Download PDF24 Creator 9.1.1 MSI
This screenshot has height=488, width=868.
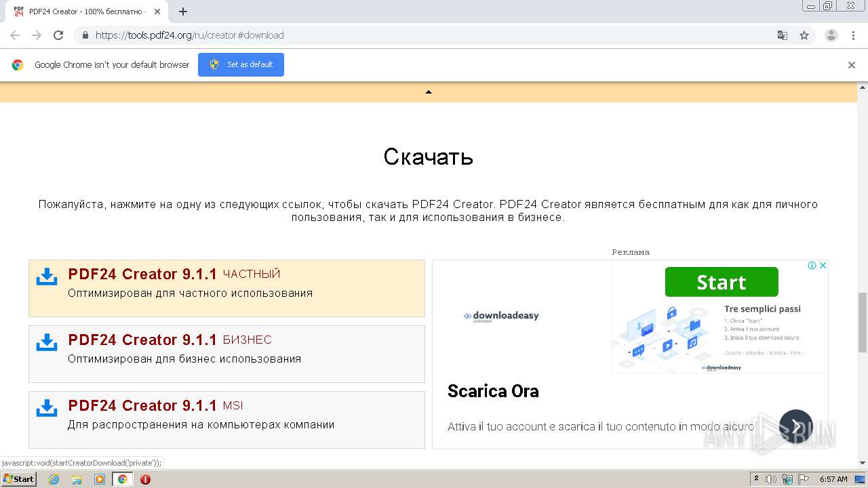tap(226, 420)
